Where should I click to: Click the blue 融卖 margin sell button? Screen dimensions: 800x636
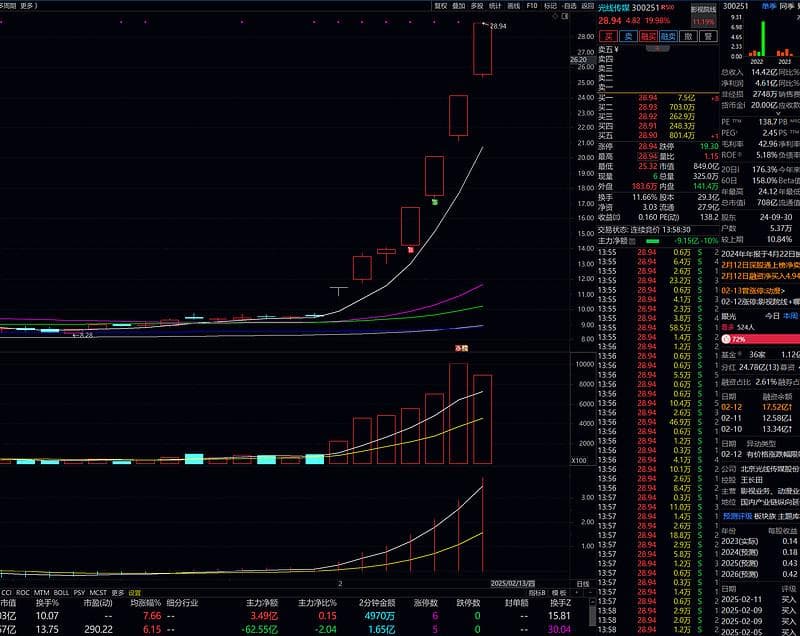[x=668, y=36]
